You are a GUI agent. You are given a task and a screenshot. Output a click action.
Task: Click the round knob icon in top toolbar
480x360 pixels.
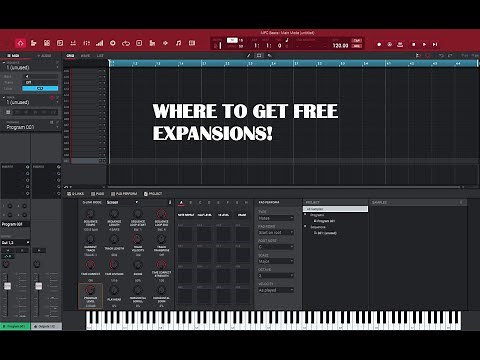click(113, 43)
